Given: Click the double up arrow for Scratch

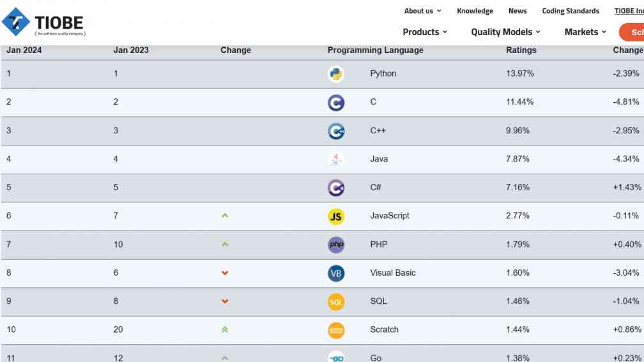Looking at the screenshot, I should [x=225, y=330].
